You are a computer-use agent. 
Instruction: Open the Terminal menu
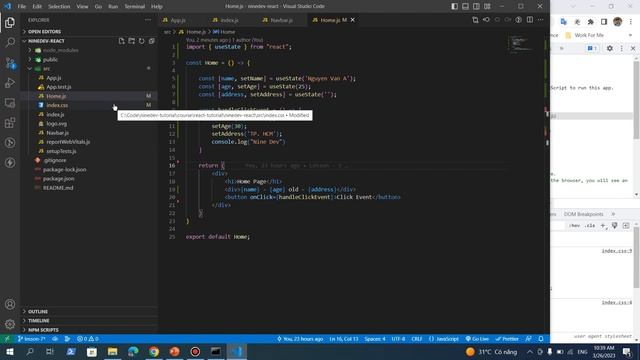(134, 6)
